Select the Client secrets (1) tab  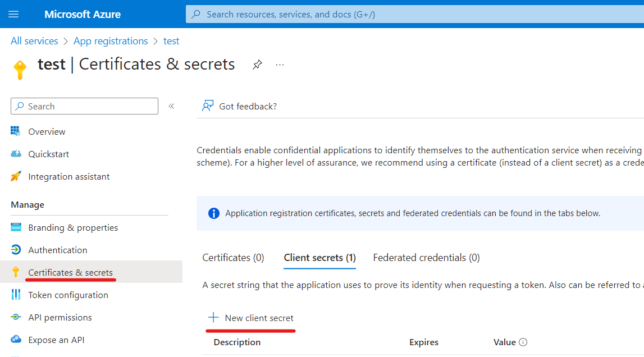point(319,258)
